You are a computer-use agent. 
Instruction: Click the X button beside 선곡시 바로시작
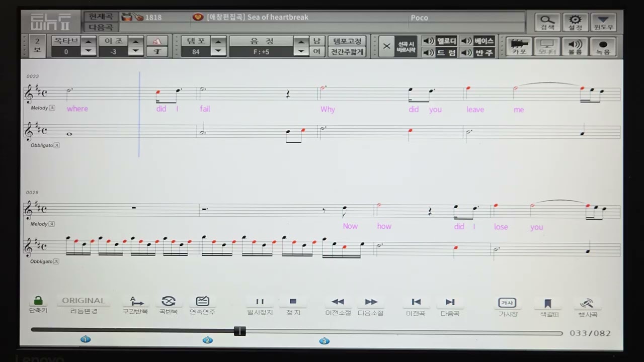[386, 46]
